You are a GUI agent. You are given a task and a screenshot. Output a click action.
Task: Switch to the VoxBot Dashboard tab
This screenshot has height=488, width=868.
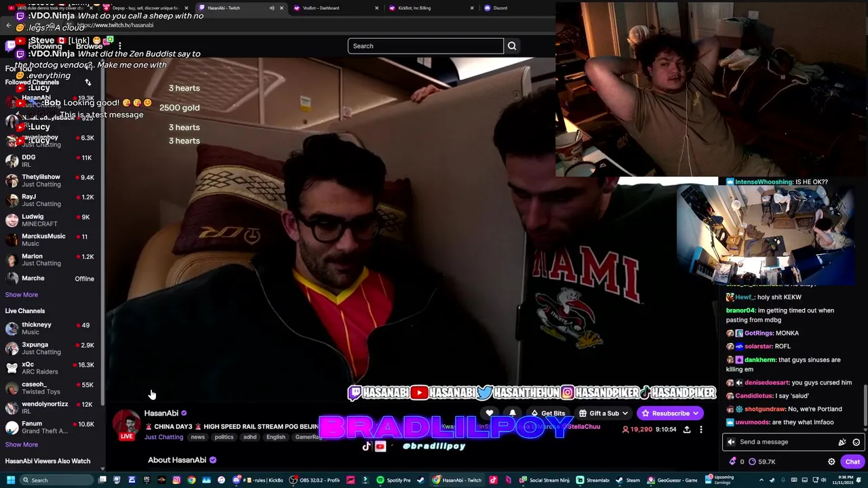click(335, 8)
